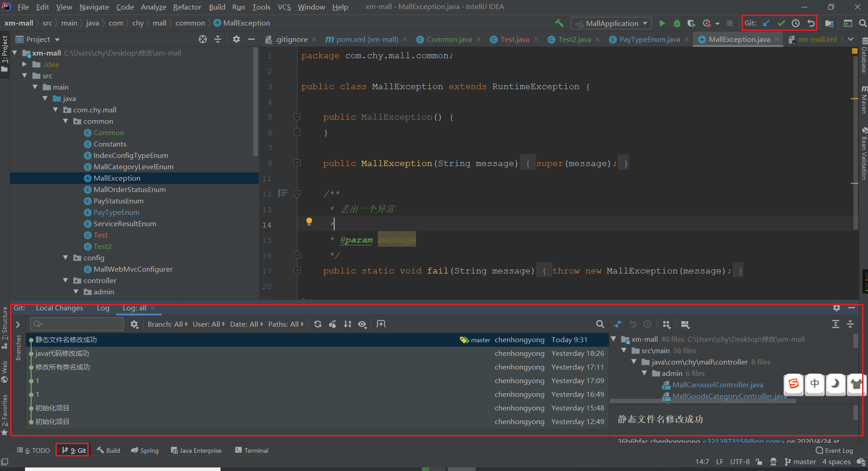Image resolution: width=868 pixels, height=471 pixels.
Task: Start debugging with the bug icon
Action: [x=677, y=23]
